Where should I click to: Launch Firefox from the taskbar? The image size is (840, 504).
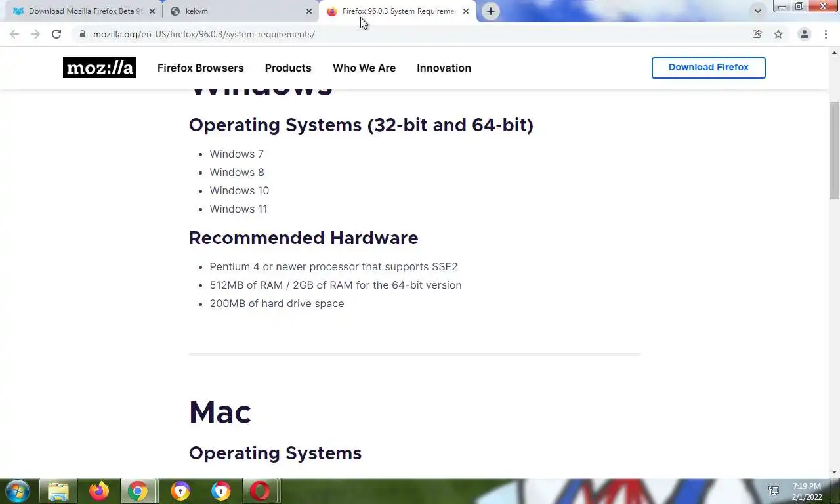(99, 491)
